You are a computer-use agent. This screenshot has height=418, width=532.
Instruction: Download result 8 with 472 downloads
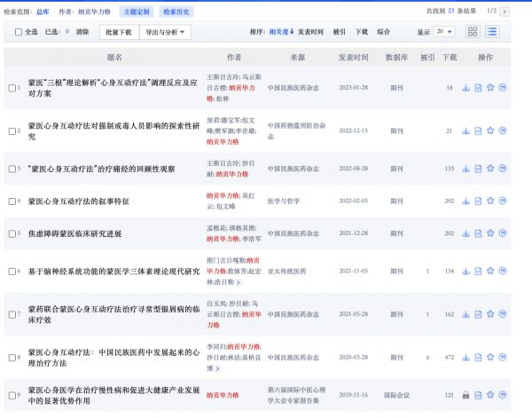pyautogui.click(x=466, y=357)
